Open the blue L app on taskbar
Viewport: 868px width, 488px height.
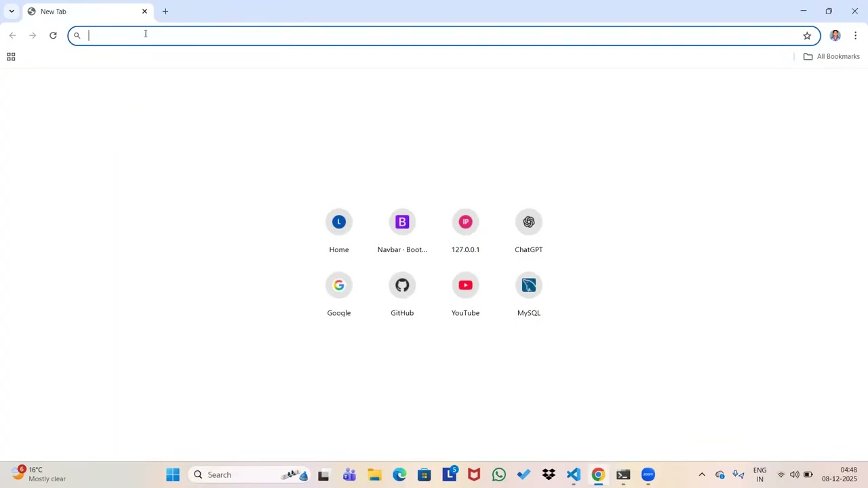[x=450, y=475]
